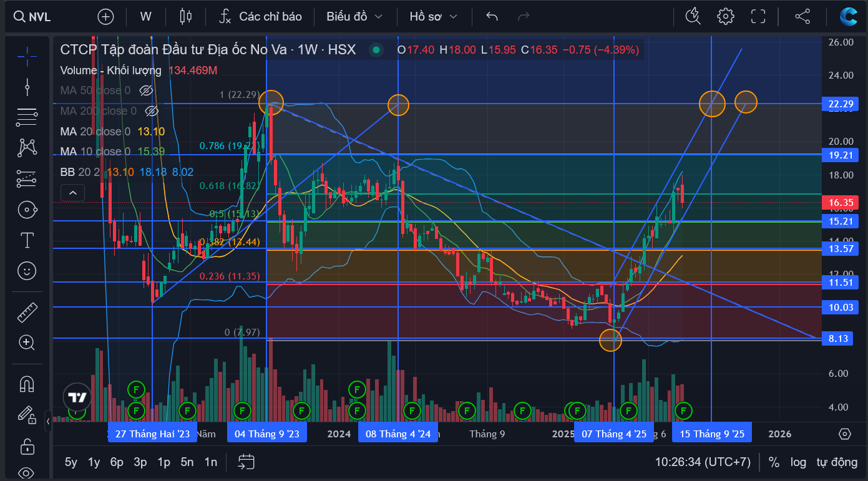Select the MA 10 close indicator legend
The height and width of the screenshot is (481, 868).
point(95,152)
